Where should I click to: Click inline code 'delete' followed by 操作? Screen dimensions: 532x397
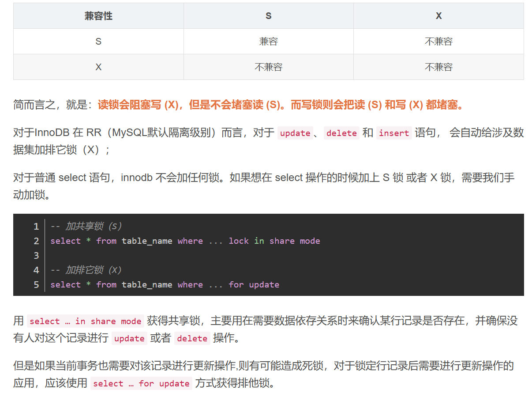(x=192, y=338)
